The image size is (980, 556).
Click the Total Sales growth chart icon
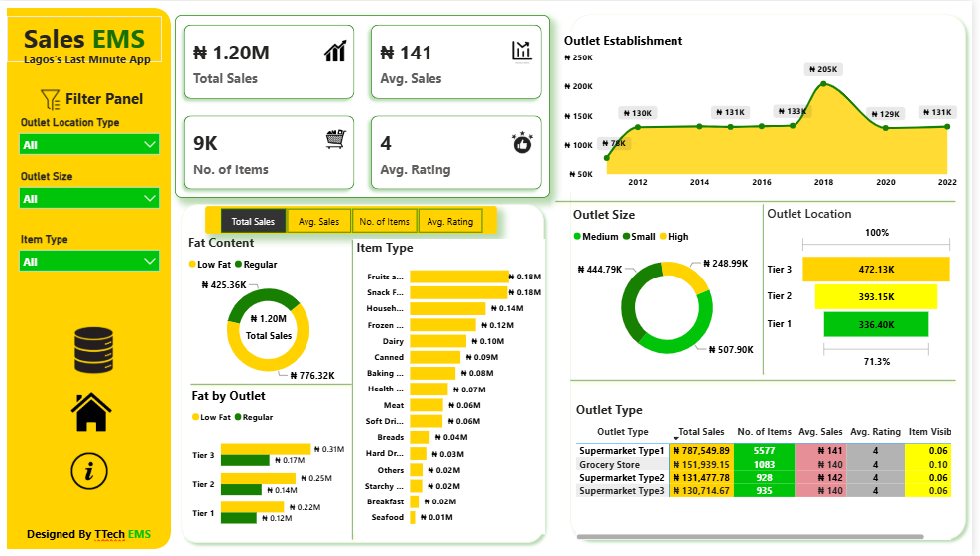[335, 52]
